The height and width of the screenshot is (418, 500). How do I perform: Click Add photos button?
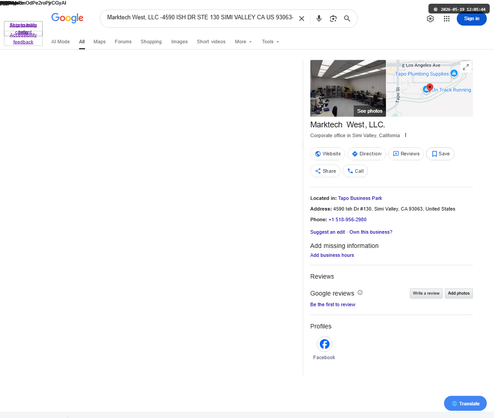pyautogui.click(x=459, y=293)
